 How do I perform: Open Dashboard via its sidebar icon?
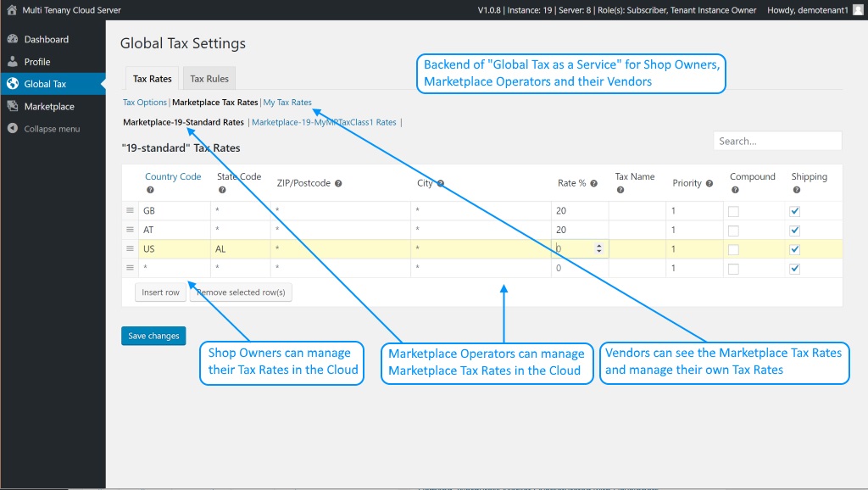(x=13, y=39)
